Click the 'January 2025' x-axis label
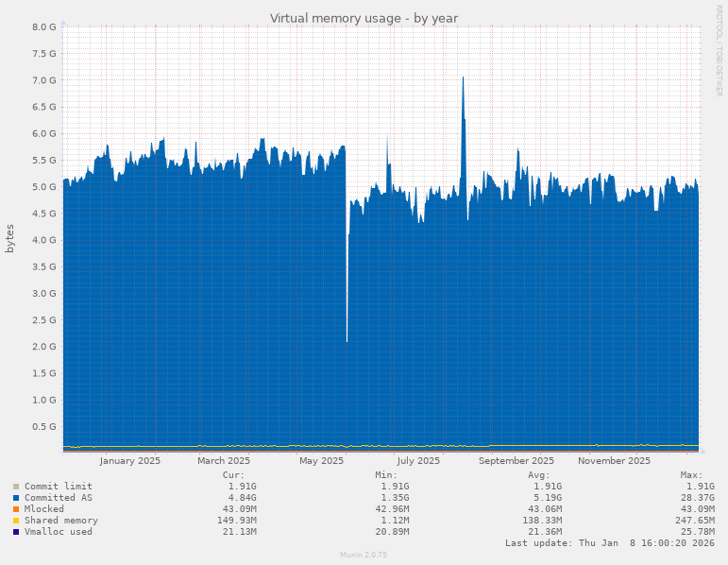728x565 pixels. 129,461
